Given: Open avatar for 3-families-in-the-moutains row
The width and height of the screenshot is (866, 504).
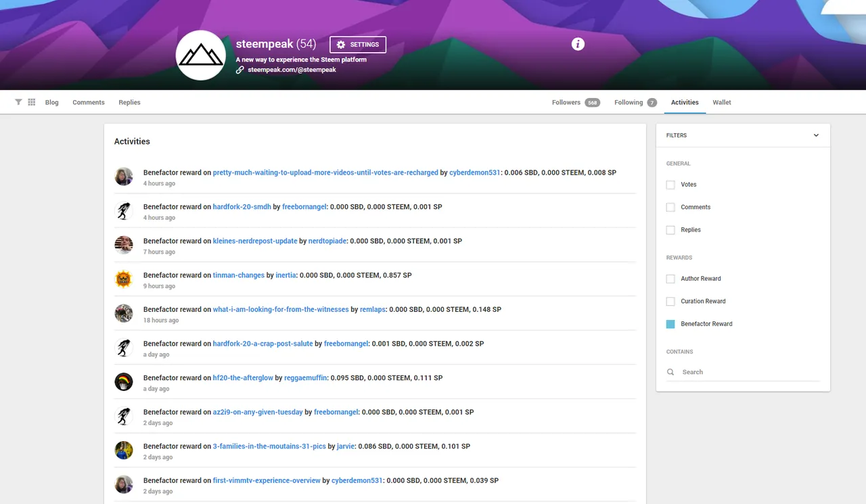Looking at the screenshot, I should (x=124, y=450).
